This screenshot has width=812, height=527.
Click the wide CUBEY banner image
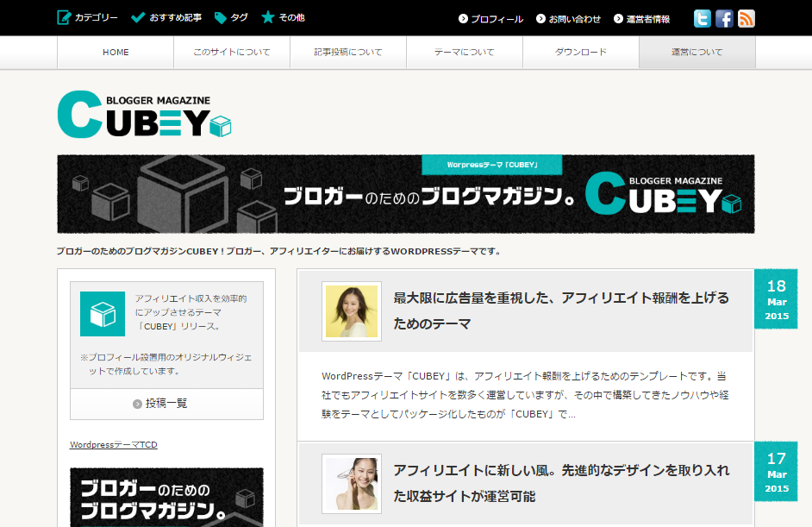pos(405,194)
